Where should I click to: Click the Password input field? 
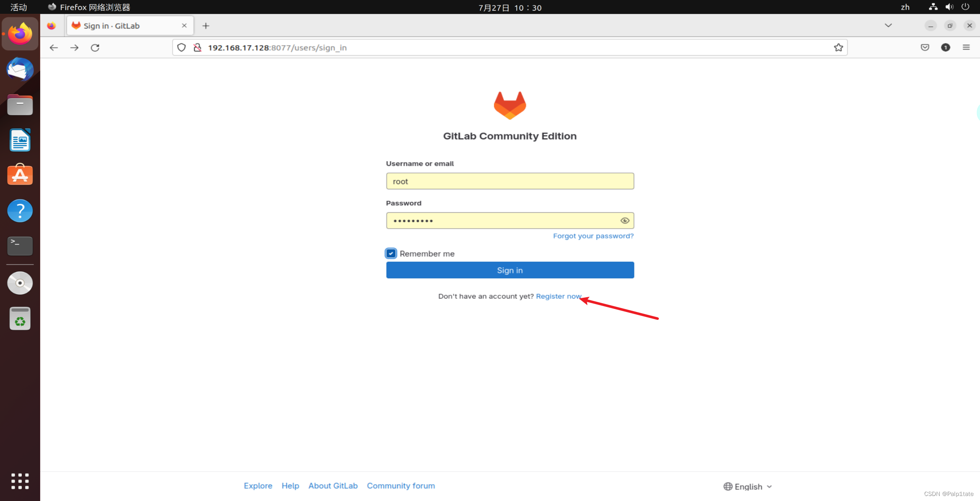(x=510, y=220)
